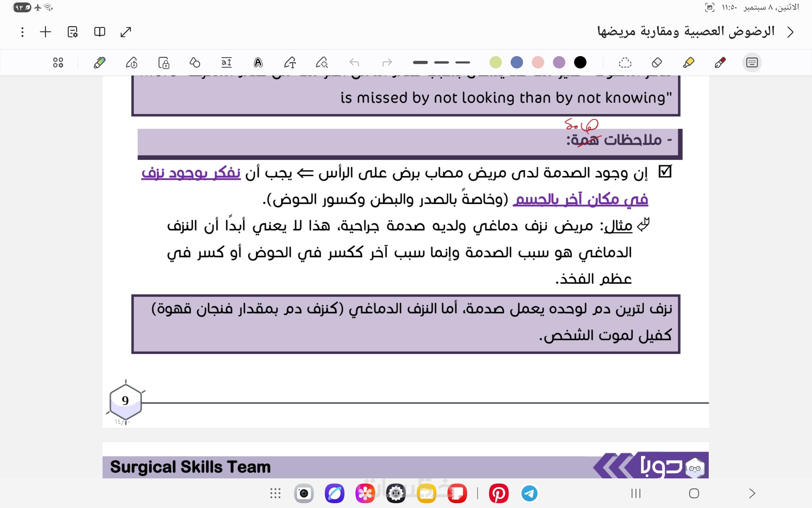
Task: Toggle keyboard text input mode
Action: coord(751,63)
